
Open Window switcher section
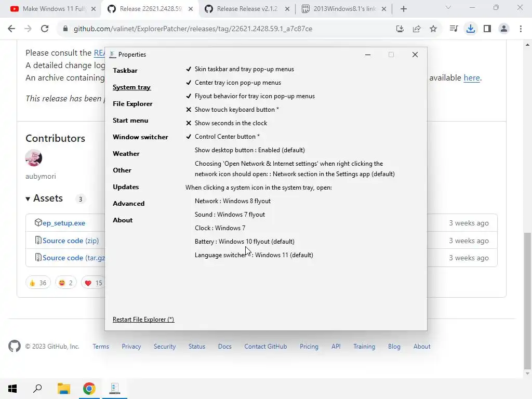pos(140,137)
